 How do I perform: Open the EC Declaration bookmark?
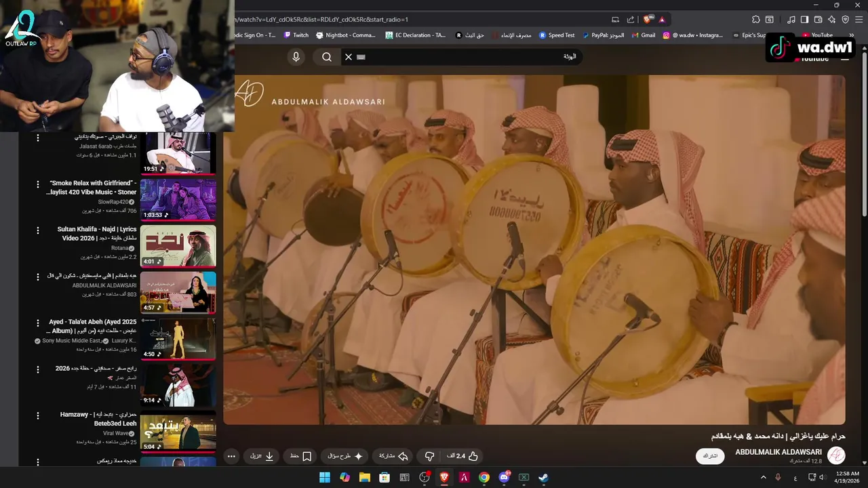point(416,35)
